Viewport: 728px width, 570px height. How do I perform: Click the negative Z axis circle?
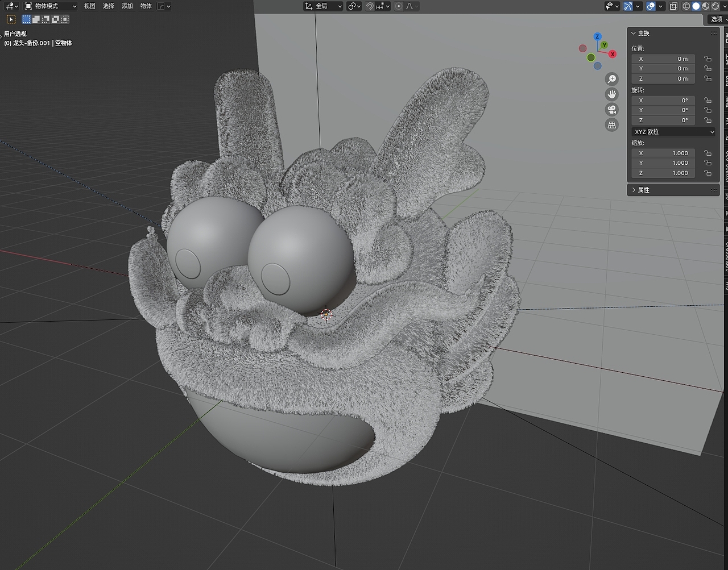coord(598,66)
